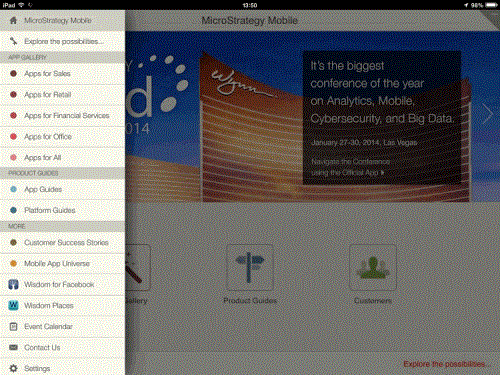Open MicroStrategy Mobile home menu entry
Viewport: 500px width, 375px height.
tap(63, 20)
